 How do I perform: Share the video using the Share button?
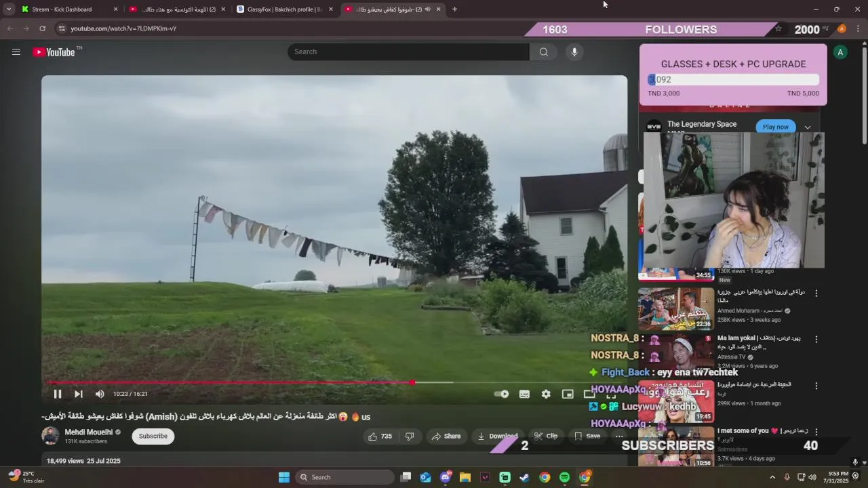pyautogui.click(x=446, y=436)
